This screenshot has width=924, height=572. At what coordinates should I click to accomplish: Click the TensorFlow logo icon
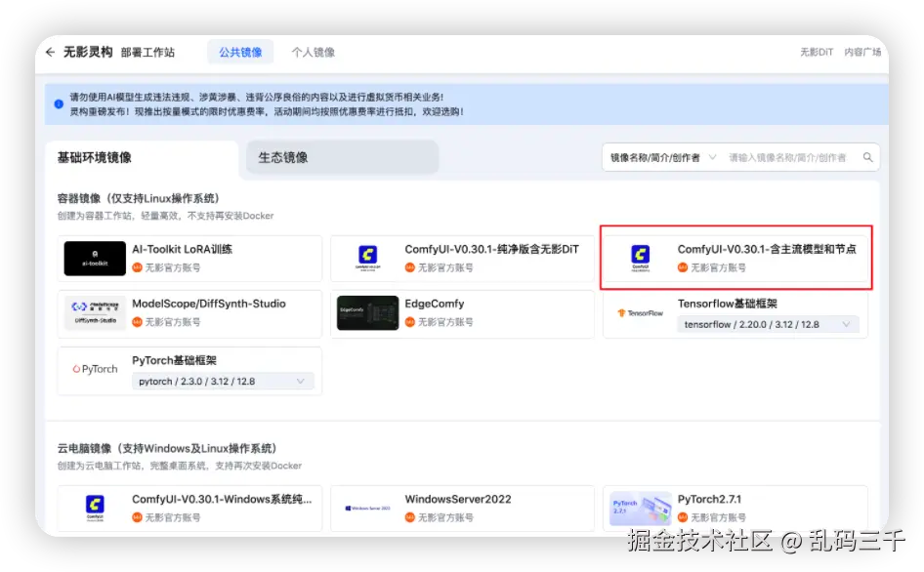point(640,312)
